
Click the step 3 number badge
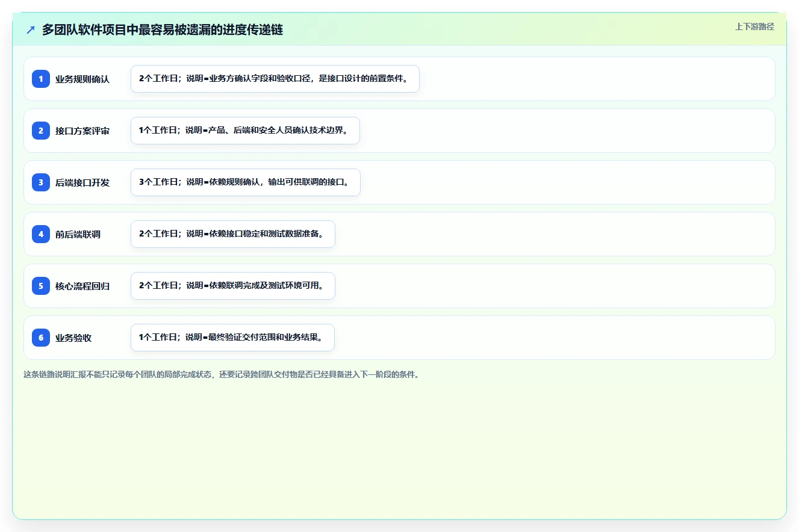(41, 182)
